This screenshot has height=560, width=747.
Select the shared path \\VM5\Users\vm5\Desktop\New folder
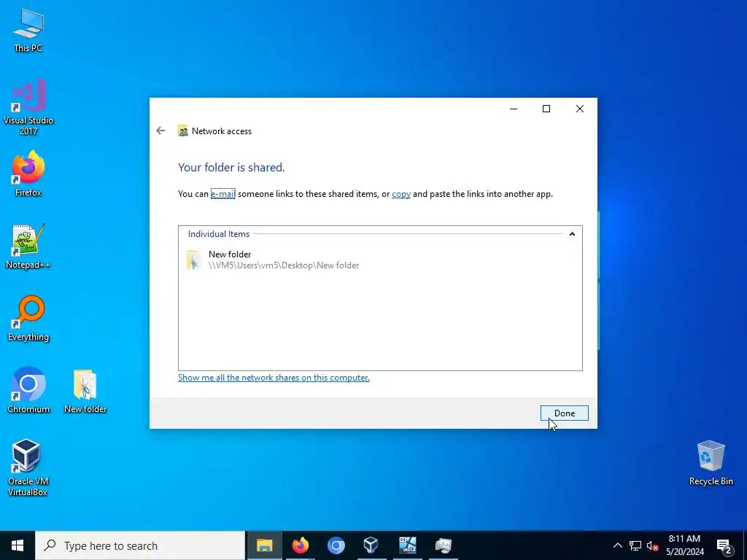click(x=284, y=265)
